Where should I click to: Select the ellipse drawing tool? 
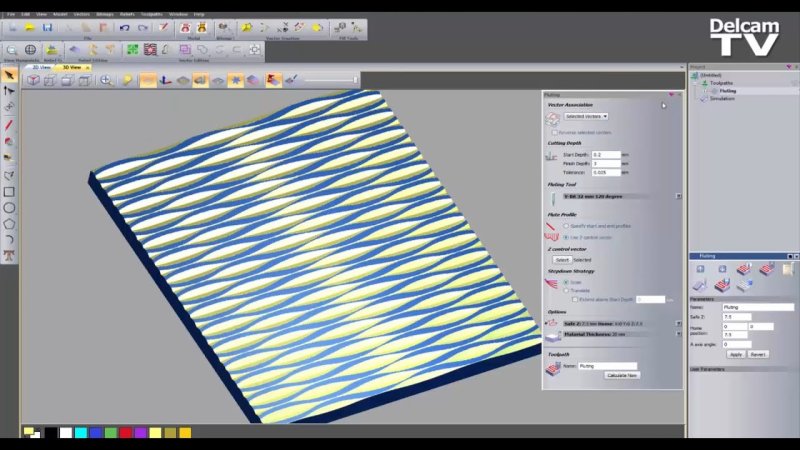(x=9, y=208)
